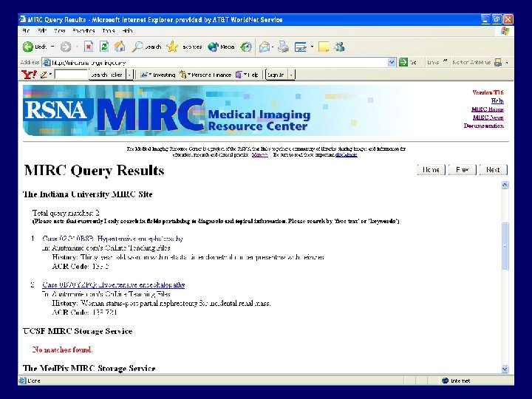Click the Yahoo! logo in toolbar

(29, 75)
